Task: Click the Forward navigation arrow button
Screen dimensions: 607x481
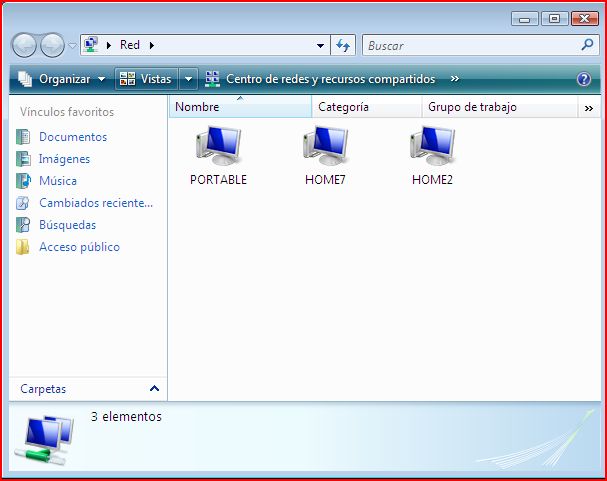Action: 52,45
